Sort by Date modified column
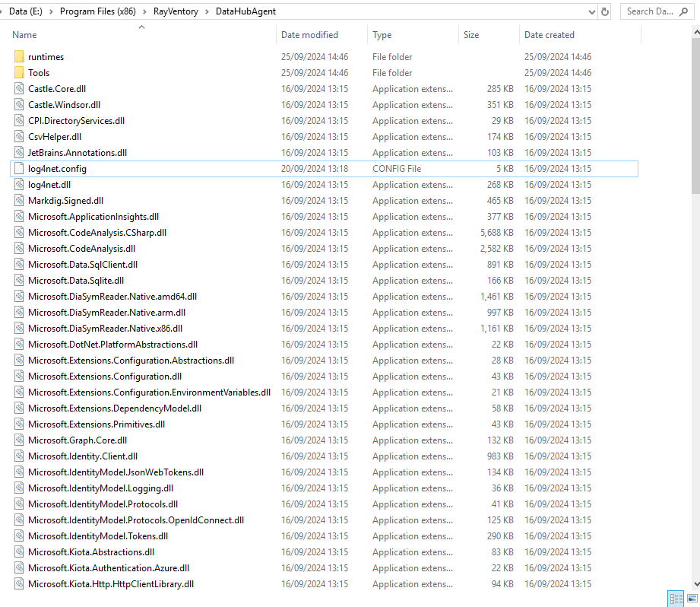 [x=309, y=35]
